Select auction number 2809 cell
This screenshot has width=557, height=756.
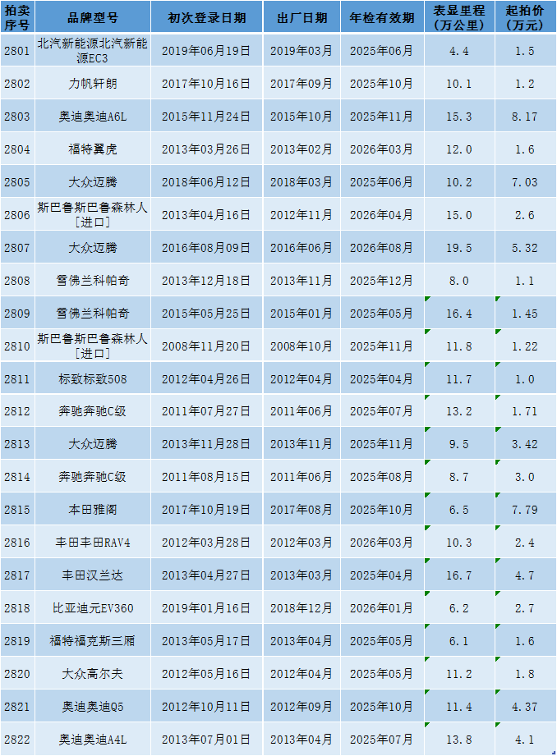tap(17, 313)
